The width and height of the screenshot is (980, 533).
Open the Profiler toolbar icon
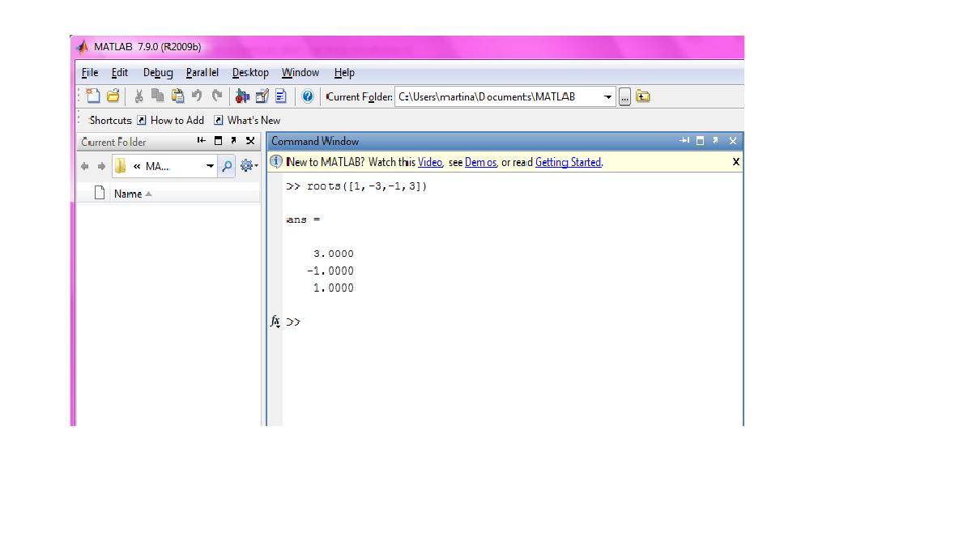[280, 96]
